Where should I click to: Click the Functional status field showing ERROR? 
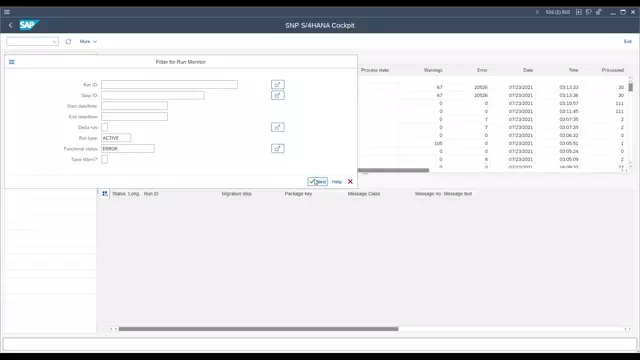(128, 149)
